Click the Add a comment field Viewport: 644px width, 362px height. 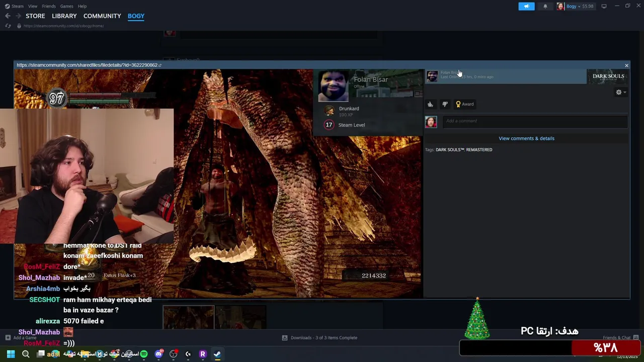pyautogui.click(x=535, y=121)
